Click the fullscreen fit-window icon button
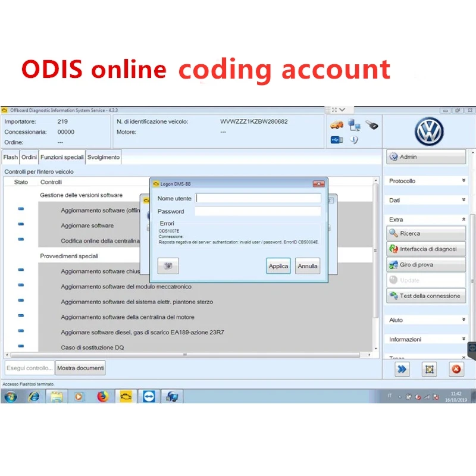The image size is (476, 476). coord(429,369)
